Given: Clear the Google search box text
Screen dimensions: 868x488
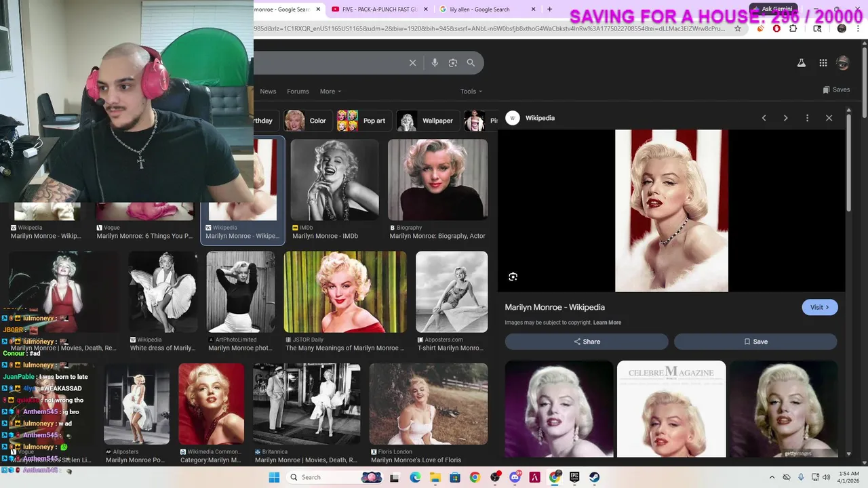Looking at the screenshot, I should point(412,63).
